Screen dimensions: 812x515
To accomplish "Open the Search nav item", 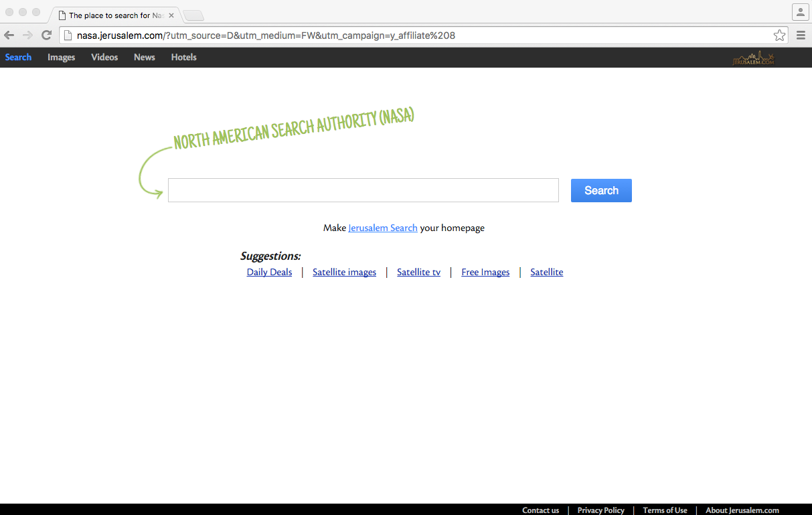I will [18, 58].
